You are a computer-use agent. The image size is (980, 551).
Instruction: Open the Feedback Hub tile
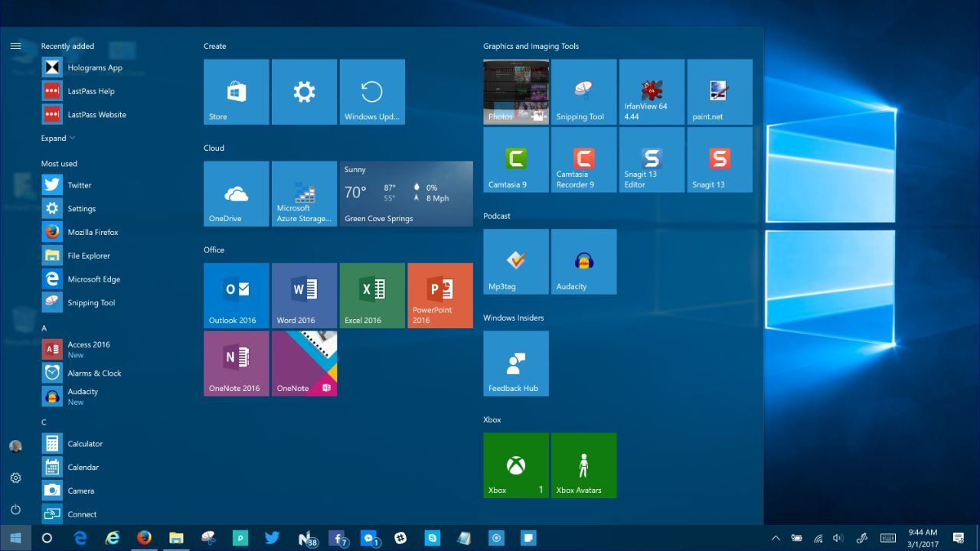tap(516, 364)
